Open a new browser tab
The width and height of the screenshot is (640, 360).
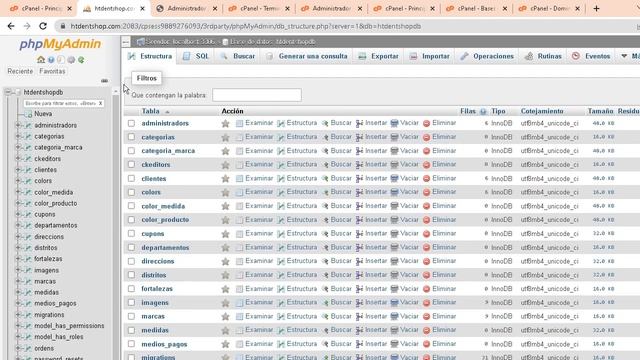(596, 9)
